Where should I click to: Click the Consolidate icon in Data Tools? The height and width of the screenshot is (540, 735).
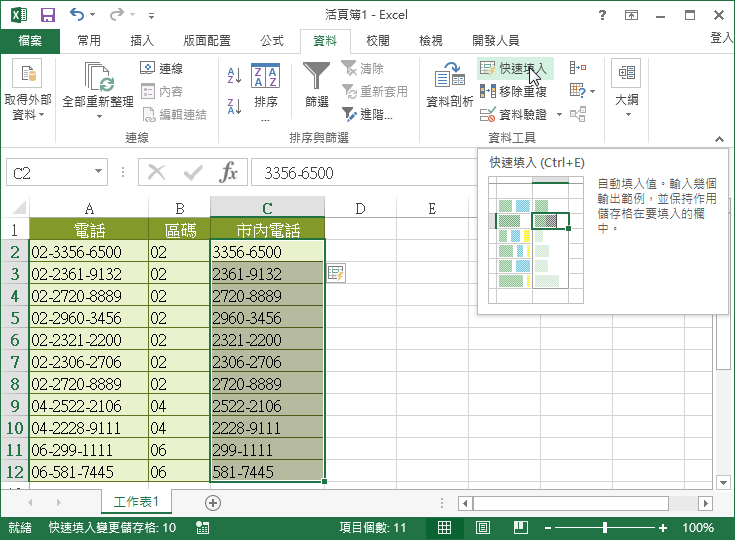(578, 68)
